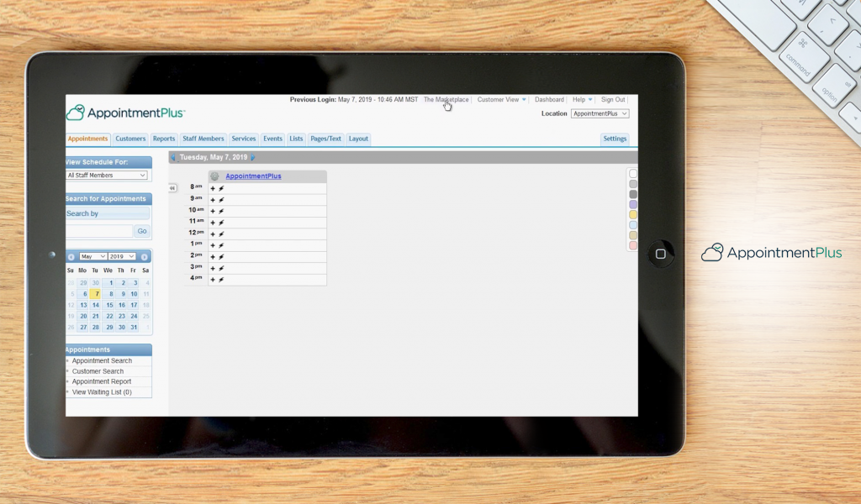The image size is (861, 504).
Task: Switch to the Staff Members tab
Action: (x=203, y=139)
